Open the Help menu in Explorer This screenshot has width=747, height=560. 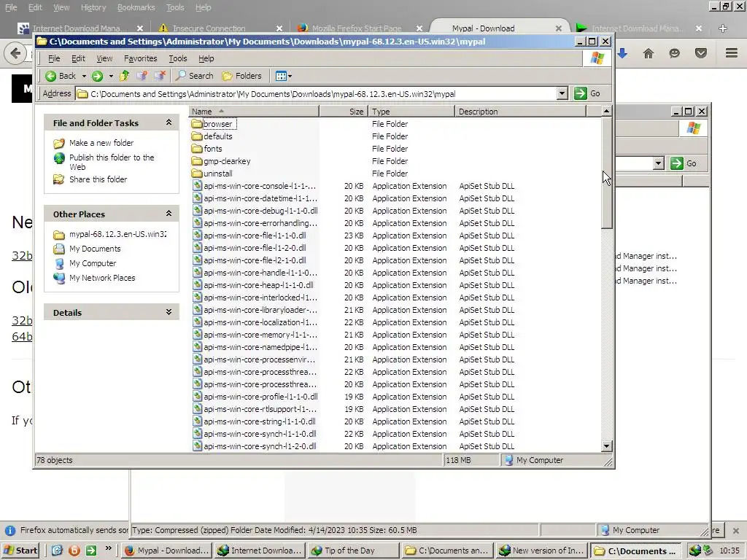tap(206, 58)
